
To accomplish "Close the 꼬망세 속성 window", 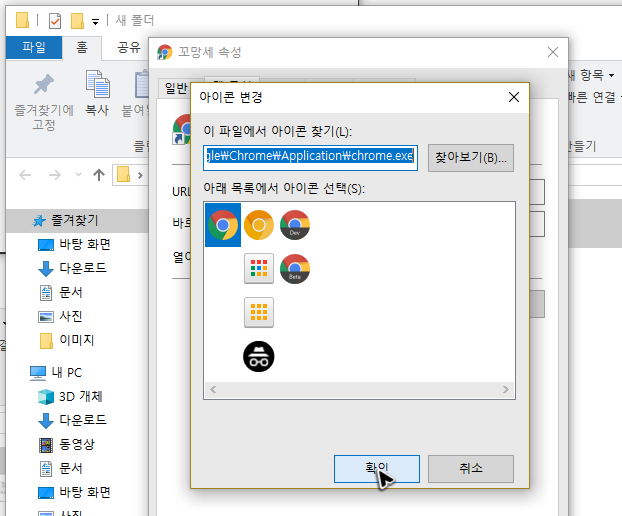I will [553, 52].
